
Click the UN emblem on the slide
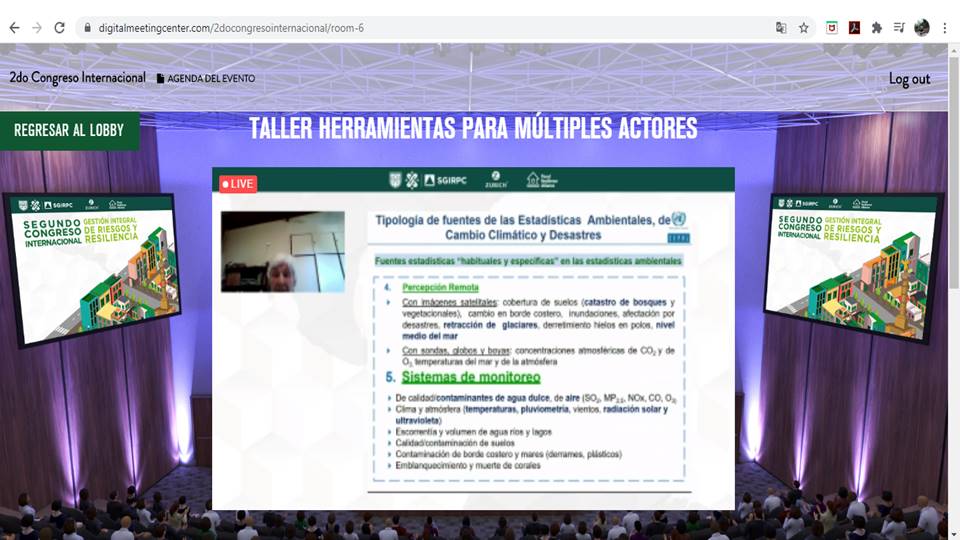(678, 219)
